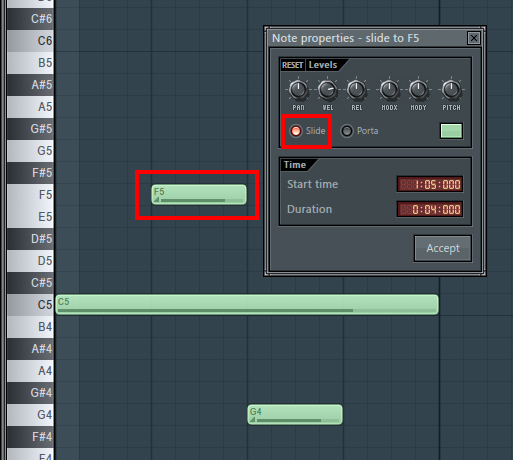
Task: Select the F5 slide note
Action: 199,194
